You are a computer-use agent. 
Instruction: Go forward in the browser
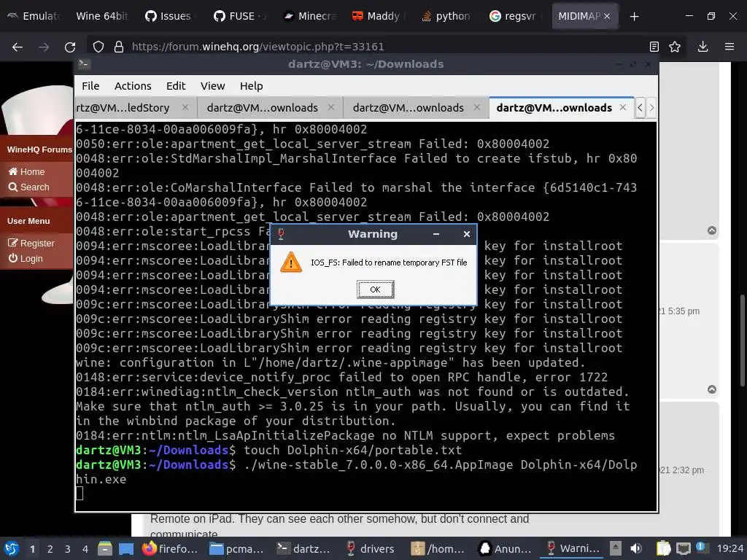[x=44, y=47]
